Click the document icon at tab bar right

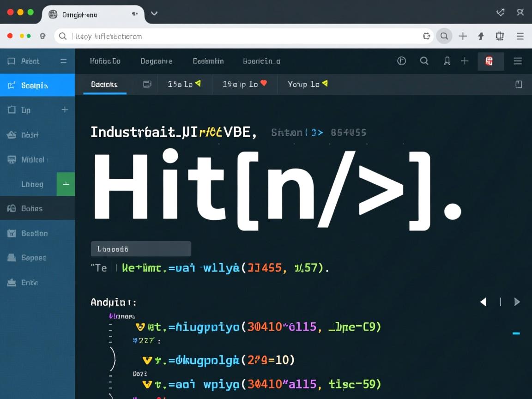(x=519, y=84)
